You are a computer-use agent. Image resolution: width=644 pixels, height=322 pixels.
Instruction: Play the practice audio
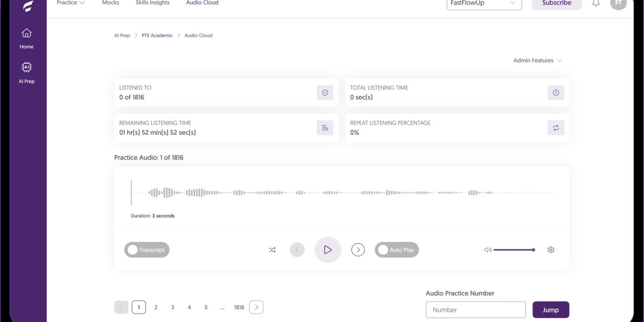[x=327, y=250]
